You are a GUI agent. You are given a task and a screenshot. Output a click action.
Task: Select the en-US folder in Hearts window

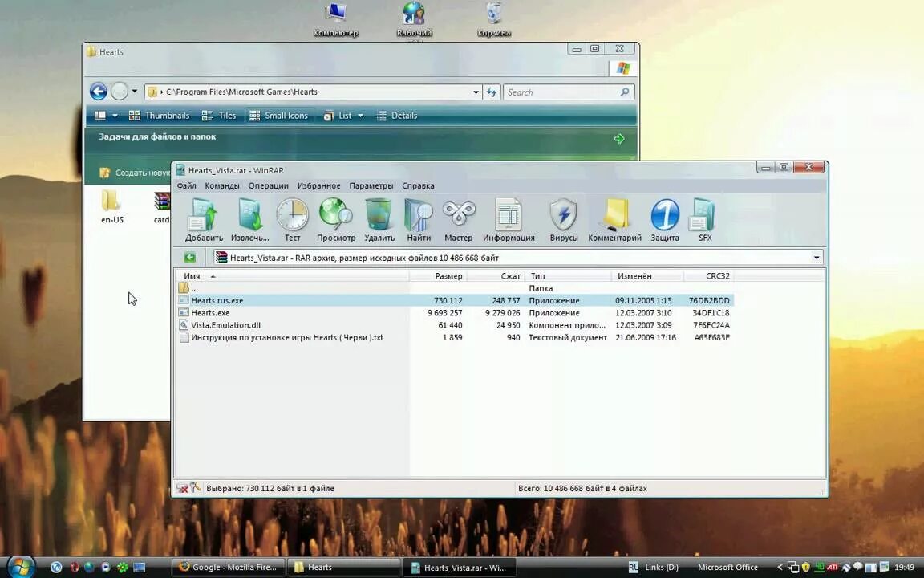click(111, 206)
